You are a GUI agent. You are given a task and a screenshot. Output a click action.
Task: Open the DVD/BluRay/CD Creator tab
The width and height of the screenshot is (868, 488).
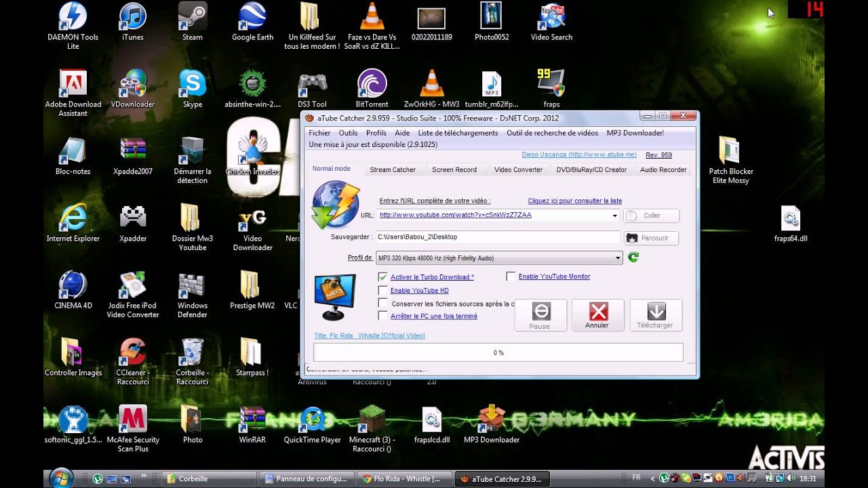pyautogui.click(x=591, y=169)
